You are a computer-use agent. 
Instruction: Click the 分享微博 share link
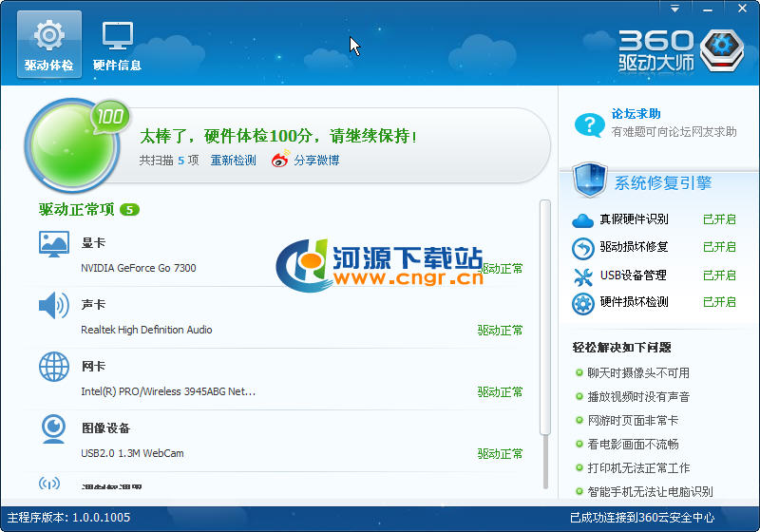coord(315,161)
